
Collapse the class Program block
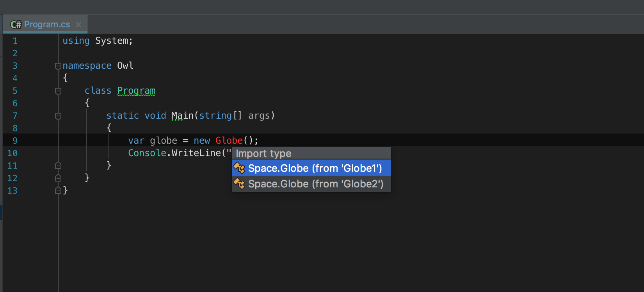pyautogui.click(x=58, y=91)
